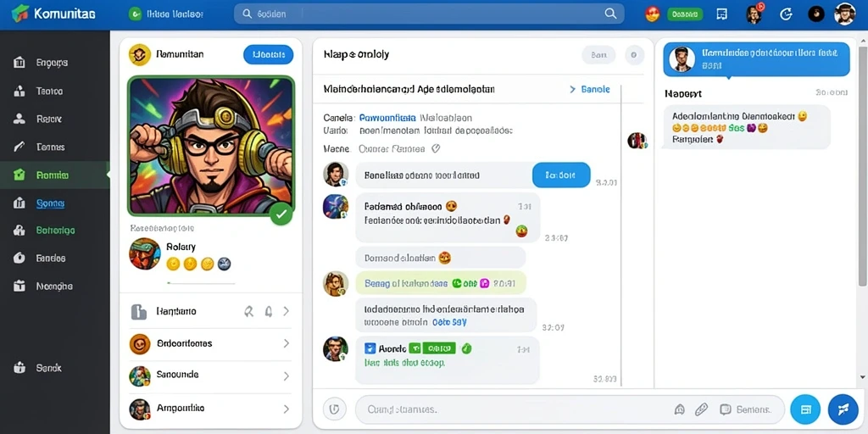This screenshot has width=868, height=434.
Task: Click the bell icon inside message input
Action: click(x=680, y=409)
